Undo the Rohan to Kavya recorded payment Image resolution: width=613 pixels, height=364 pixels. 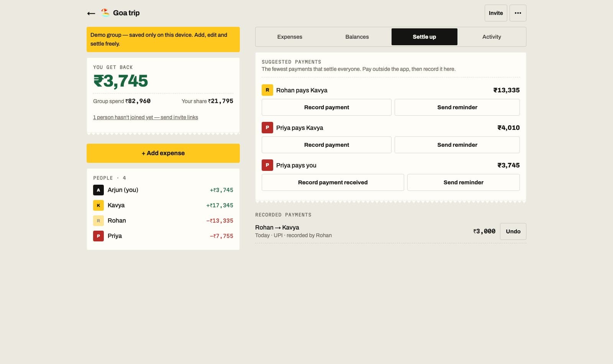click(513, 231)
